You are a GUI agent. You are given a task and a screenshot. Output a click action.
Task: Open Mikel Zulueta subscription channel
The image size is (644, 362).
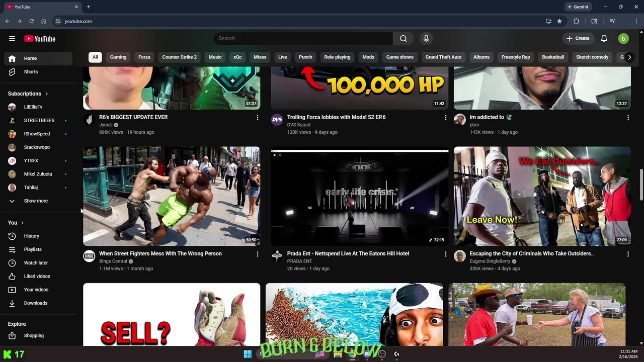coord(38,174)
